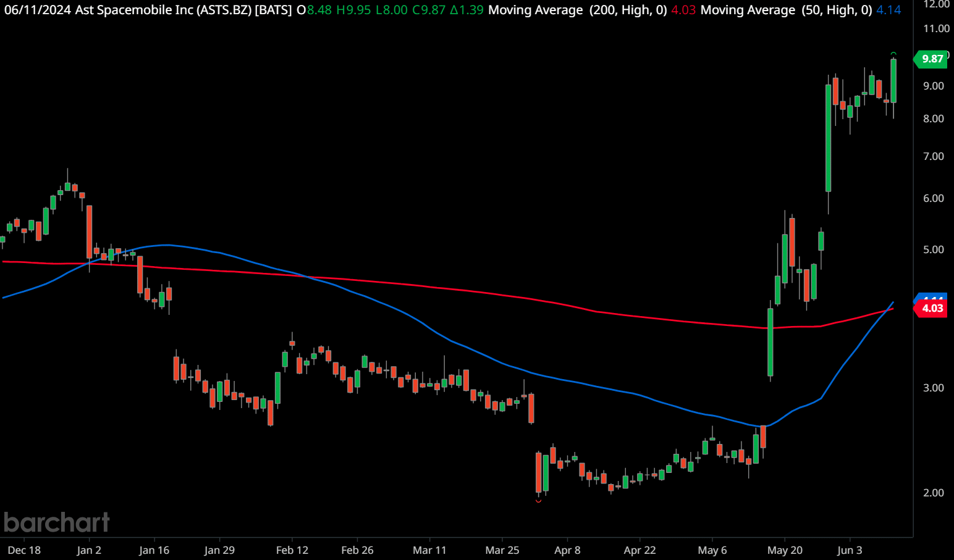954x560 pixels.
Task: Click the Jan 16 date label
Action: tap(154, 550)
